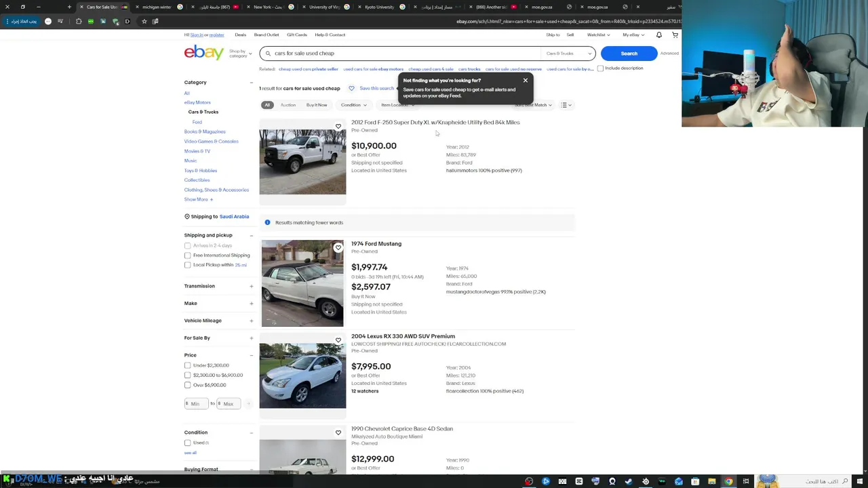Click the Save this search heart icon
The height and width of the screenshot is (488, 868).
351,88
